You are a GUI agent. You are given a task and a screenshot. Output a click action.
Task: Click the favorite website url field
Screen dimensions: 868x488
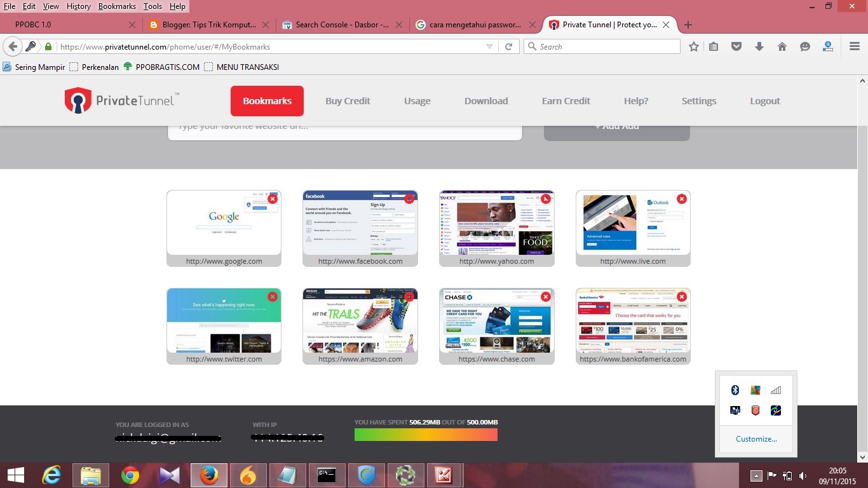(x=345, y=130)
